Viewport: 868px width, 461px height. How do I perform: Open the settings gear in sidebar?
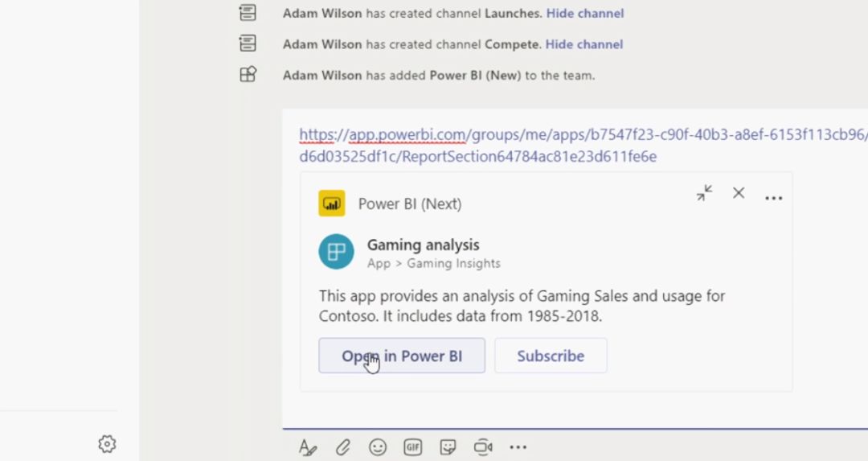(107, 444)
